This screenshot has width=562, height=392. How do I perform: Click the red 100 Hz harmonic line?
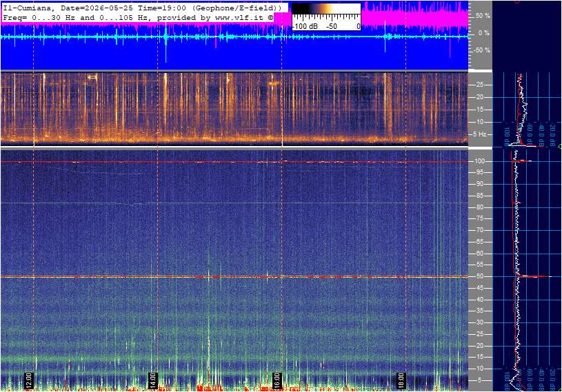click(234, 162)
